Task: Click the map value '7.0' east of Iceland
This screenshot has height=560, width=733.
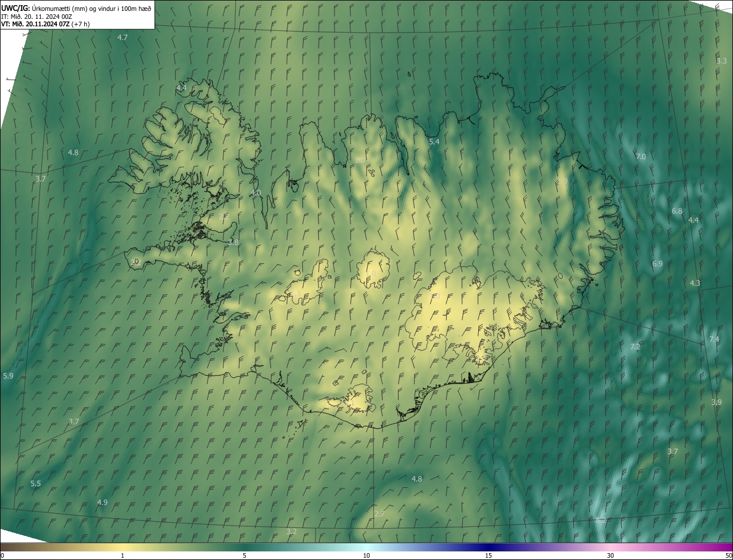Action: click(x=641, y=156)
